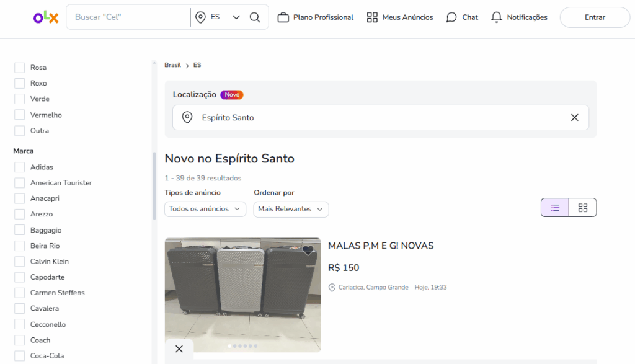
Task: Open MALAS P,M E G! NOVAS listing
Action: pyautogui.click(x=380, y=246)
